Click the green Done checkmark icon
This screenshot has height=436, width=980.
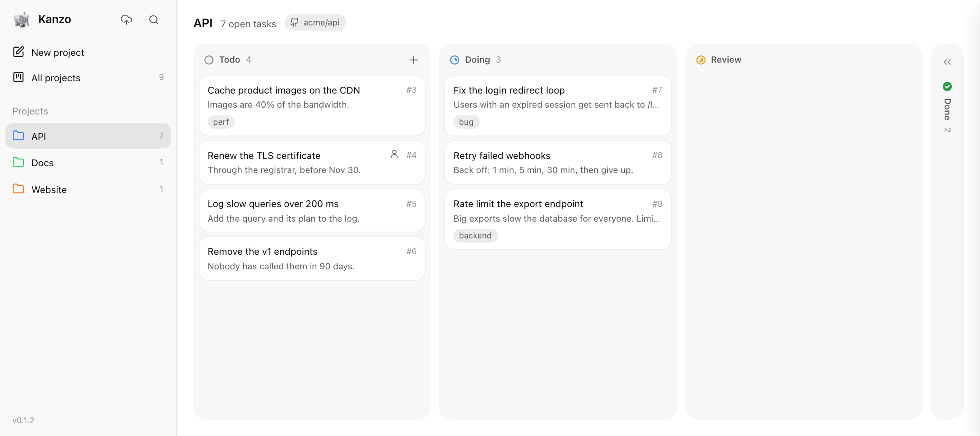coord(947,86)
